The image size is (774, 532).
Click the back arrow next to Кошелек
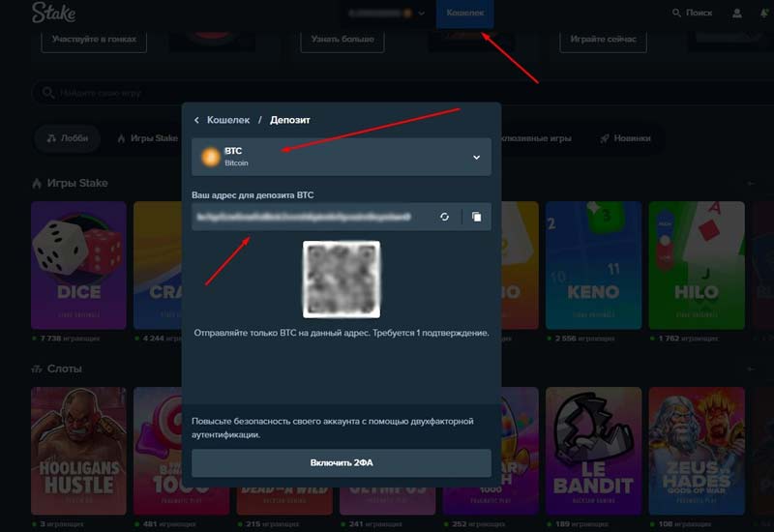tap(197, 120)
